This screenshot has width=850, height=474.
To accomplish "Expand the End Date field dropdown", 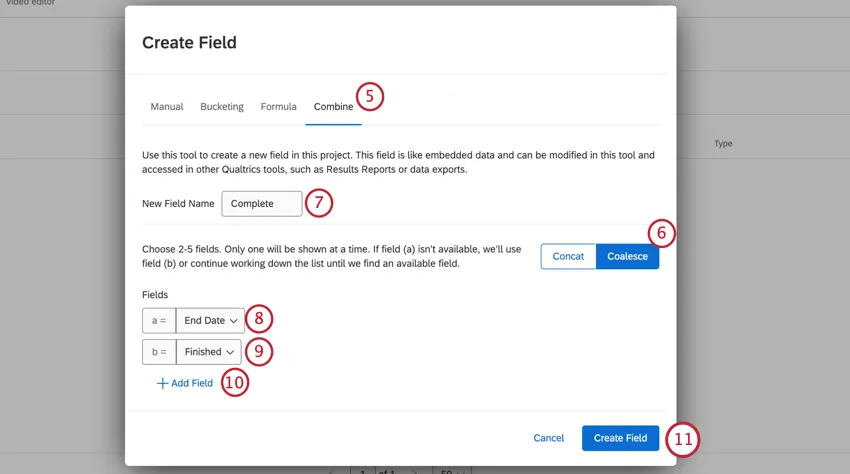I will [x=210, y=321].
